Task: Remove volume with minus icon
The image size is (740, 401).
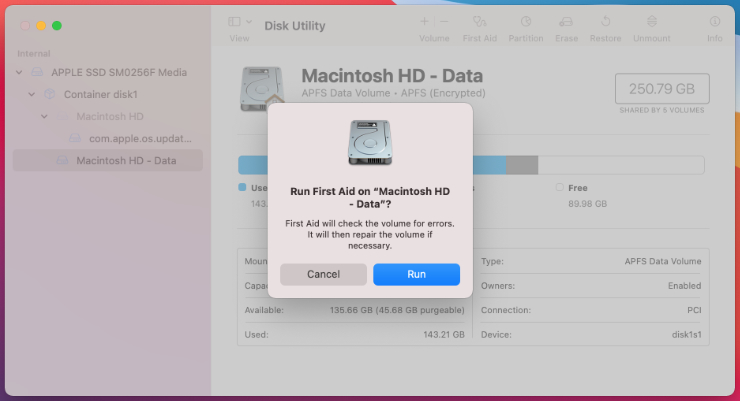Action: click(x=444, y=21)
